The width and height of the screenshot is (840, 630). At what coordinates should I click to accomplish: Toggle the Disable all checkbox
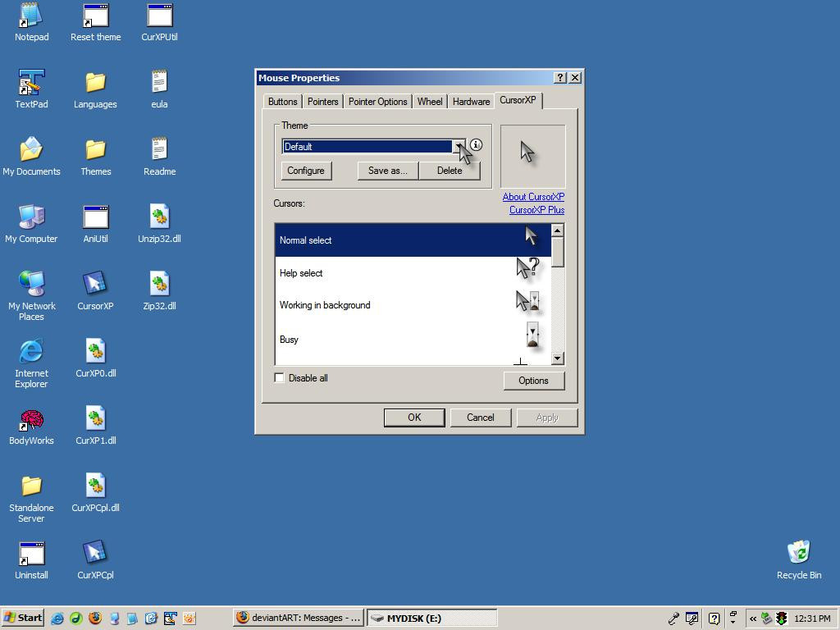pyautogui.click(x=279, y=377)
